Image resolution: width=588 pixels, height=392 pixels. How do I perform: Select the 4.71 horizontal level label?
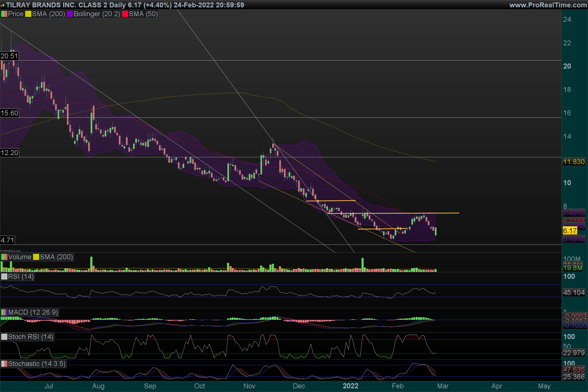coord(7,240)
